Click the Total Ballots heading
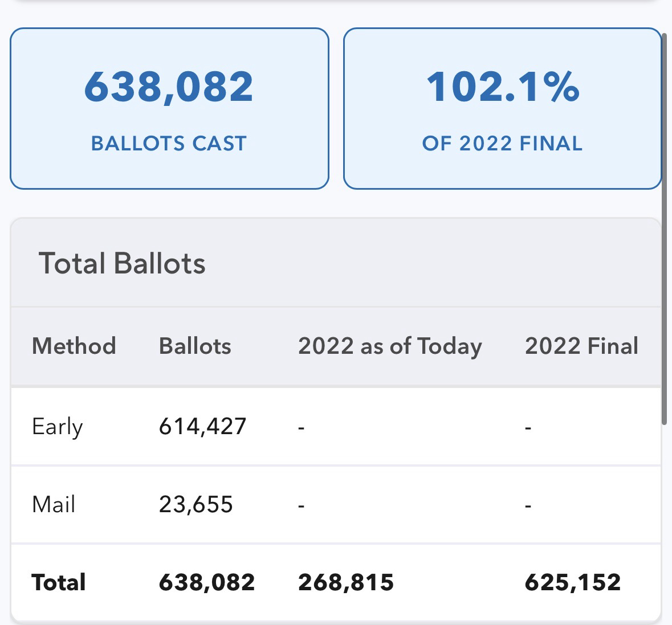The width and height of the screenshot is (672, 625). (x=122, y=264)
